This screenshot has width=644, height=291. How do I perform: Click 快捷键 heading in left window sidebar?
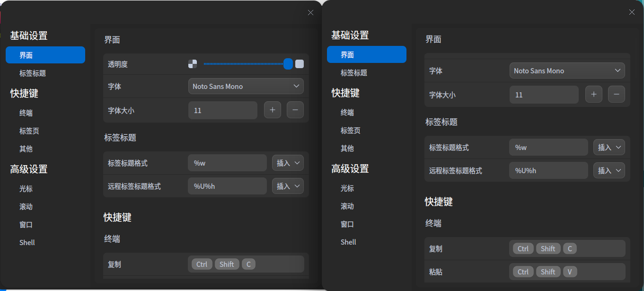(x=24, y=94)
